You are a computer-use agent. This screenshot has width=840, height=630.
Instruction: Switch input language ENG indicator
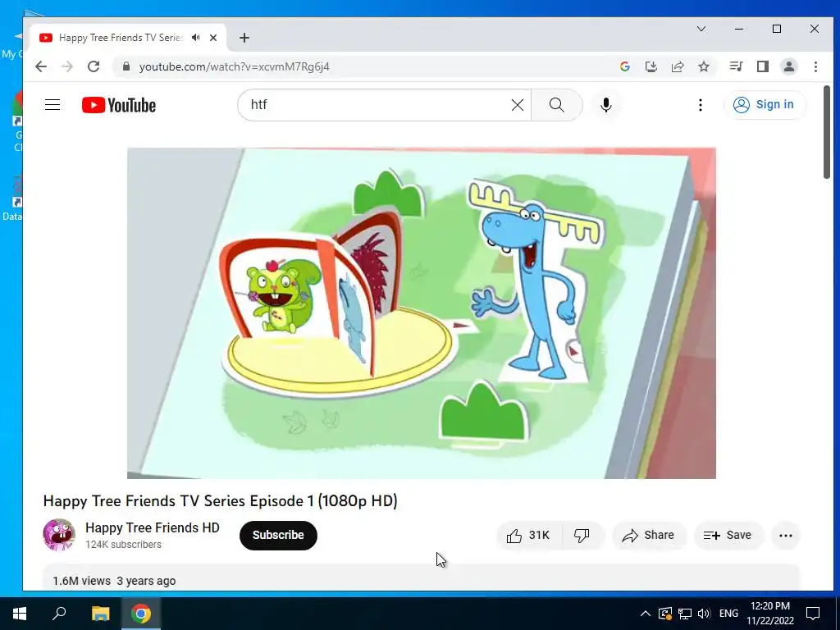pyautogui.click(x=728, y=614)
